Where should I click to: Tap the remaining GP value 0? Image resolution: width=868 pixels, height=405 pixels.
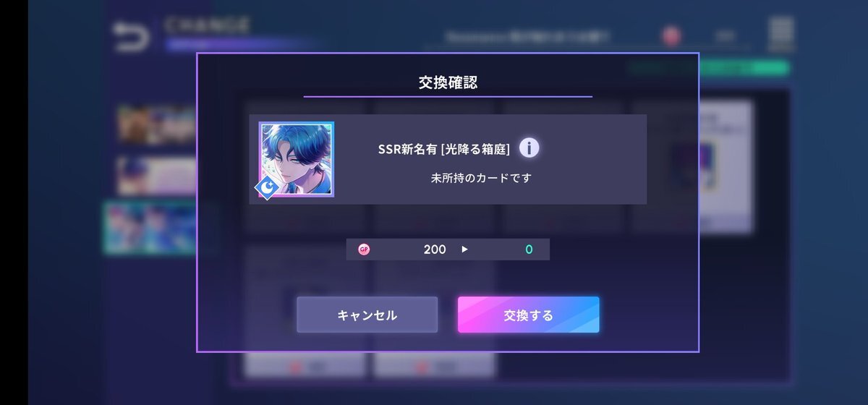click(x=529, y=250)
